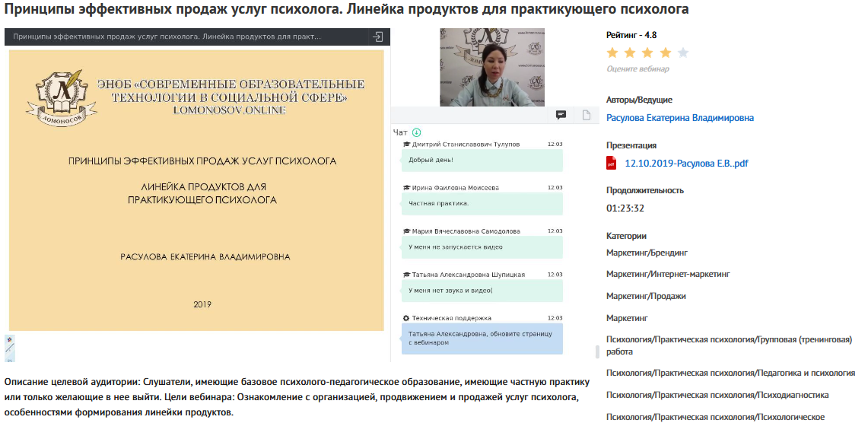This screenshot has width=868, height=423.
Task: Click the presenter webcam video
Action: coord(492,67)
